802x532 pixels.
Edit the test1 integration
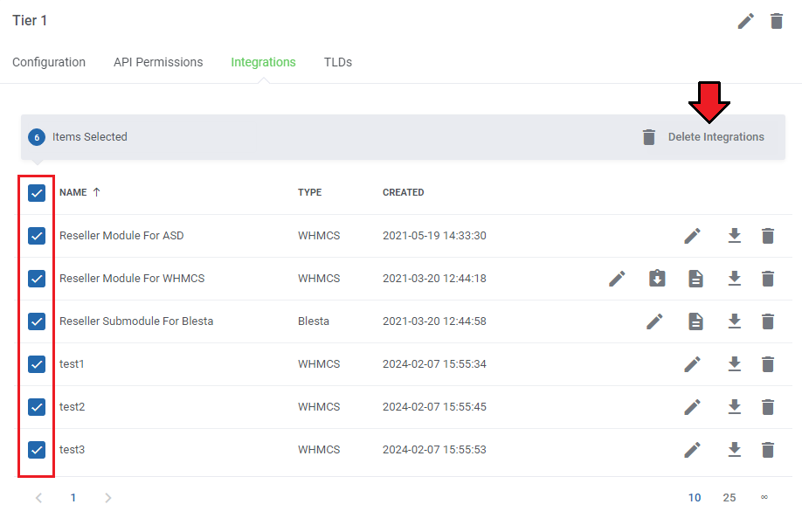[692, 364]
